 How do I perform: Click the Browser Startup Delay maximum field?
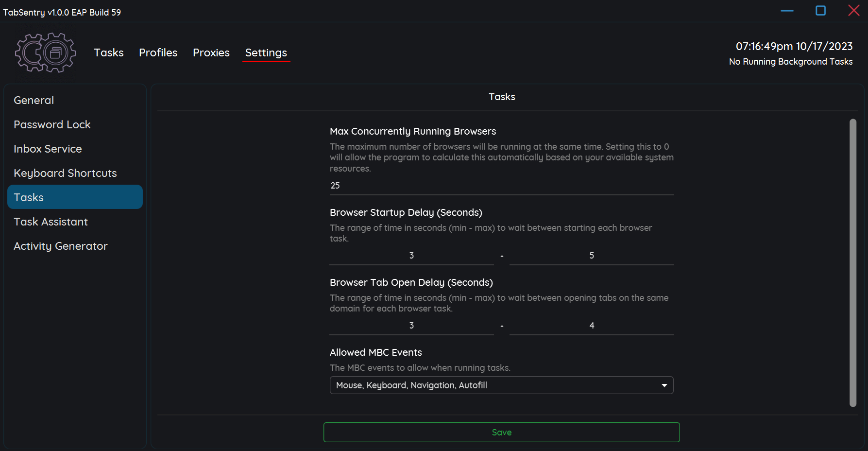click(x=591, y=255)
